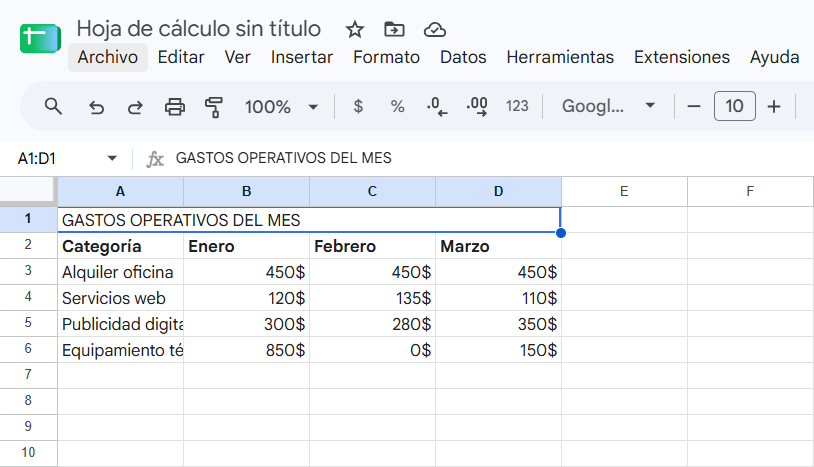Image resolution: width=814 pixels, height=467 pixels.
Task: Print the spreadsheet
Action: pyautogui.click(x=174, y=107)
